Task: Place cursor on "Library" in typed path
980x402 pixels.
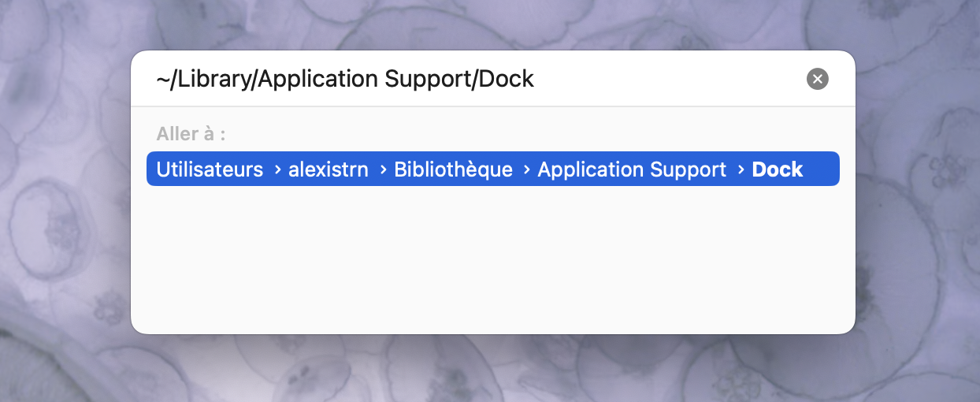Action: click(x=213, y=79)
